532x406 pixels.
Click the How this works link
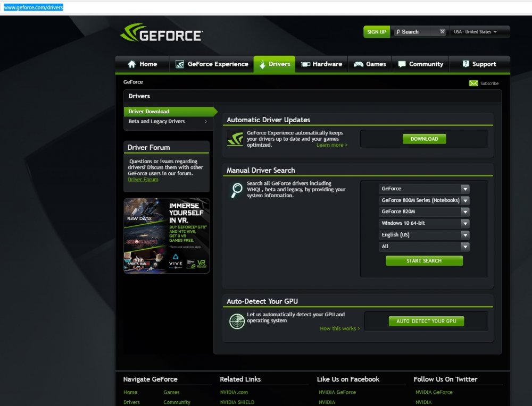coord(339,328)
